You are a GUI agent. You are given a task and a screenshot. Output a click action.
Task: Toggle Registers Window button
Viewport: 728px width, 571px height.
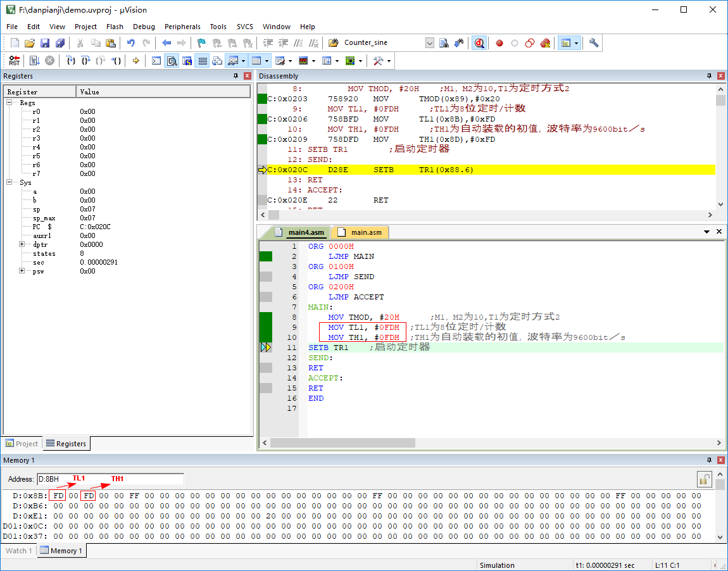(203, 61)
